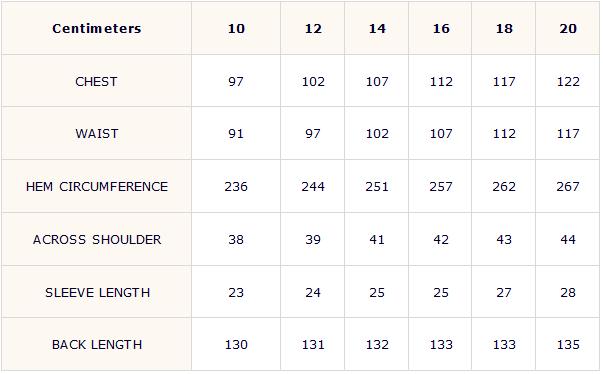Screen dimensions: 603x374
Task: Click the SLEEVE LENGTH row label
Action: 97,293
